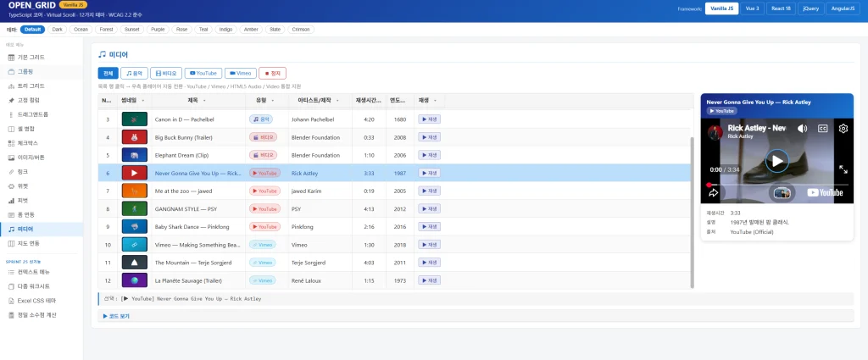
Task: Click the grid vertical scrollbar
Action: 692,213
